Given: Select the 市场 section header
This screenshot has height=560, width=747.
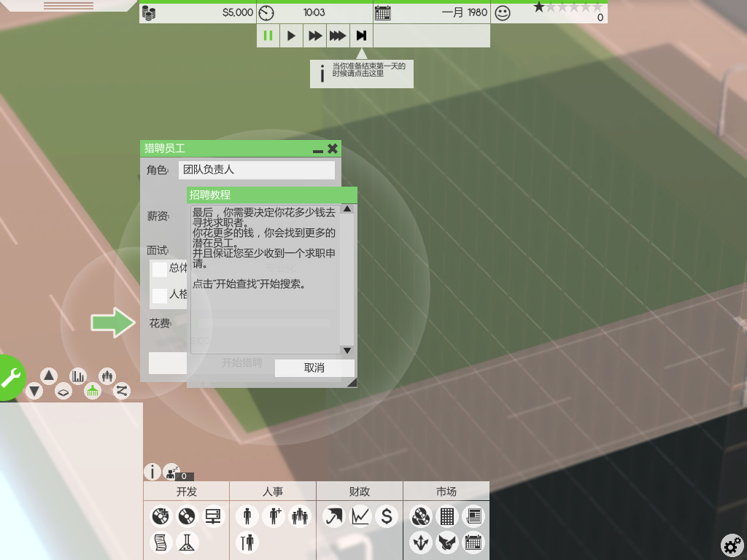Looking at the screenshot, I should [446, 491].
